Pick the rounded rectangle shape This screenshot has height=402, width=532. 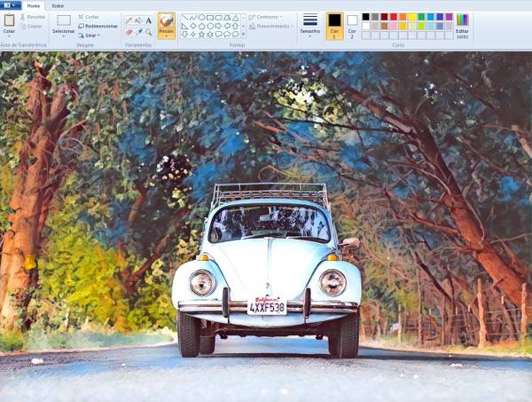tap(218, 18)
